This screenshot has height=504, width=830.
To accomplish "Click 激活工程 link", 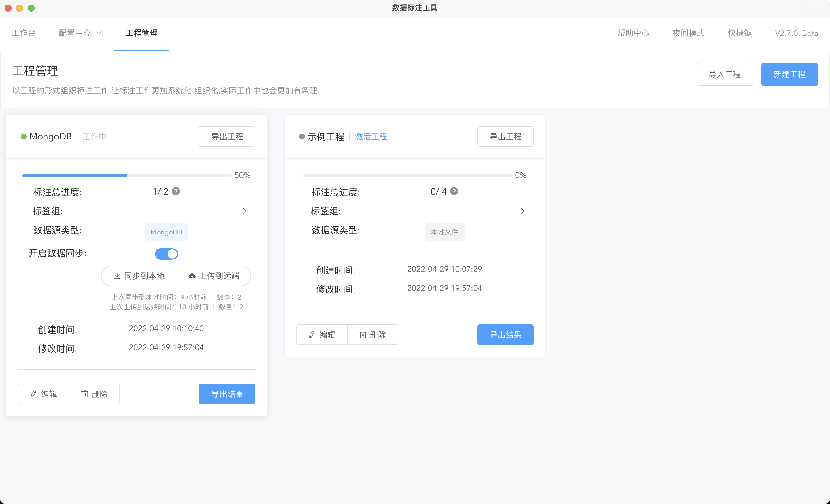I will click(371, 136).
